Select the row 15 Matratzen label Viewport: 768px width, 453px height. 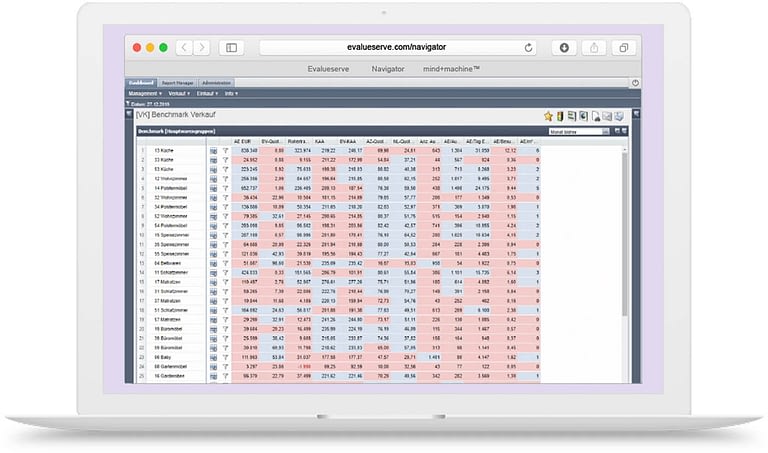click(168, 282)
